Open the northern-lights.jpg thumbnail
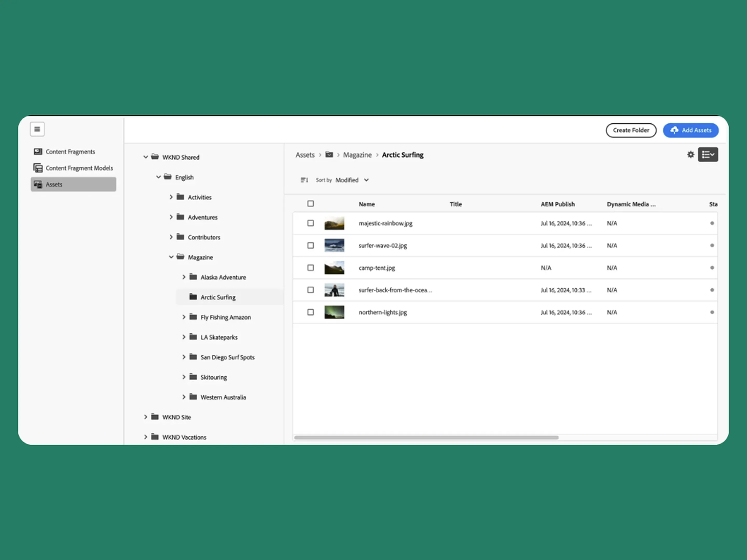 tap(334, 312)
